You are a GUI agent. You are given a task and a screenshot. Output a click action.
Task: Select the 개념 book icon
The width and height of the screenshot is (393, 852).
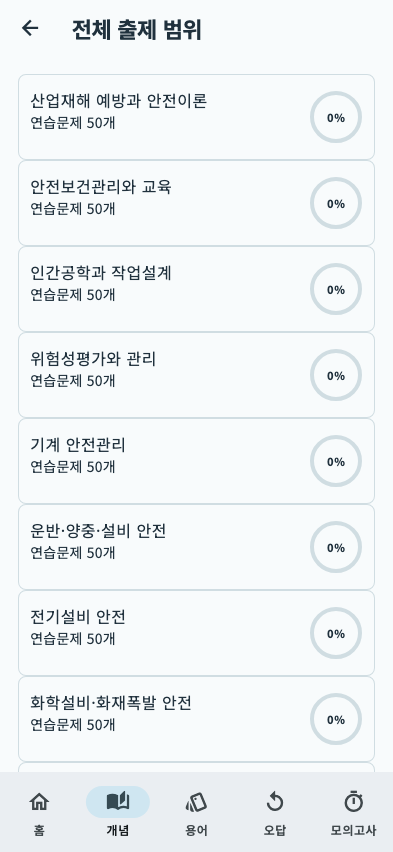click(118, 801)
